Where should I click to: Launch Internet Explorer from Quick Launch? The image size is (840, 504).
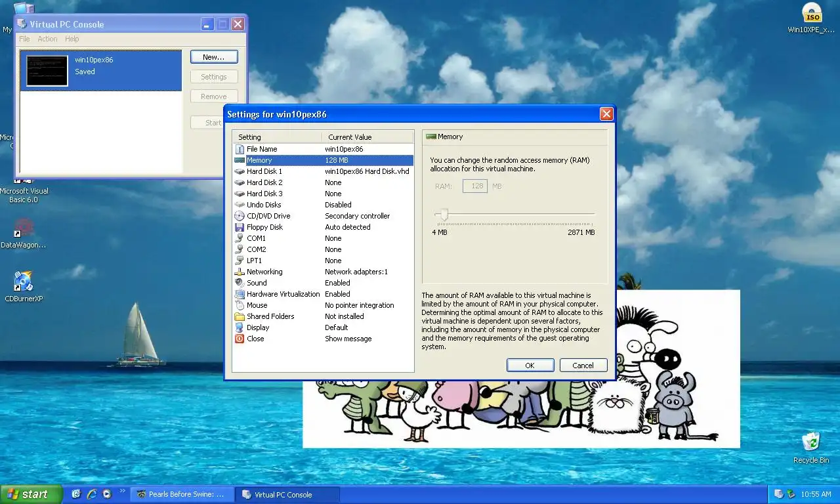pyautogui.click(x=92, y=494)
